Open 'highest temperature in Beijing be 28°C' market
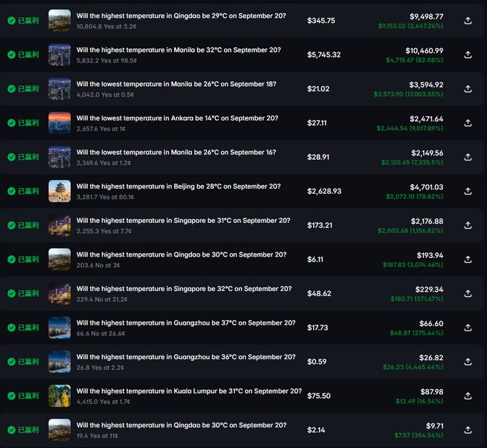This screenshot has width=487, height=448. coord(178,186)
